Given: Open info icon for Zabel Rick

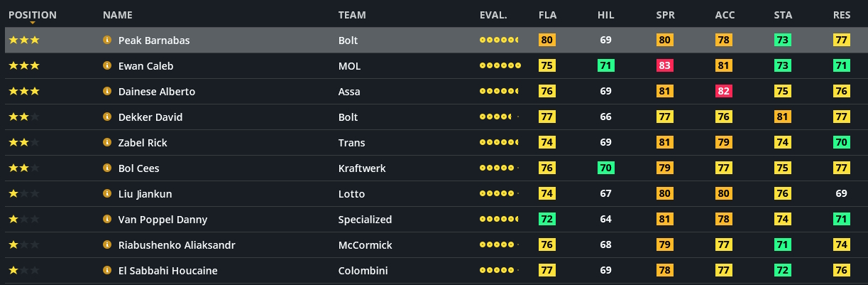Looking at the screenshot, I should [107, 143].
